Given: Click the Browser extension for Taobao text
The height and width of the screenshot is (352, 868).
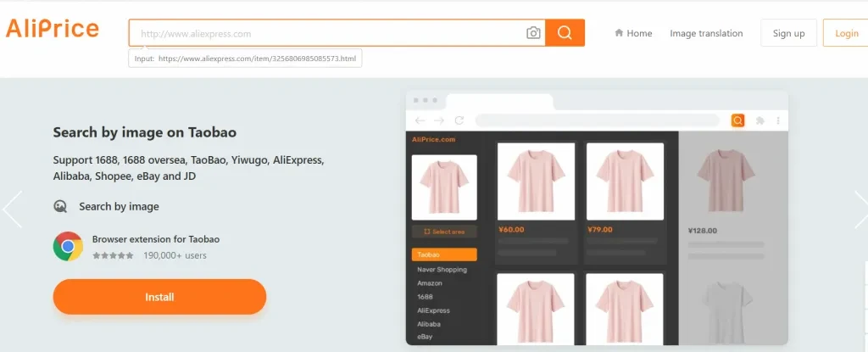Looking at the screenshot, I should 156,239.
